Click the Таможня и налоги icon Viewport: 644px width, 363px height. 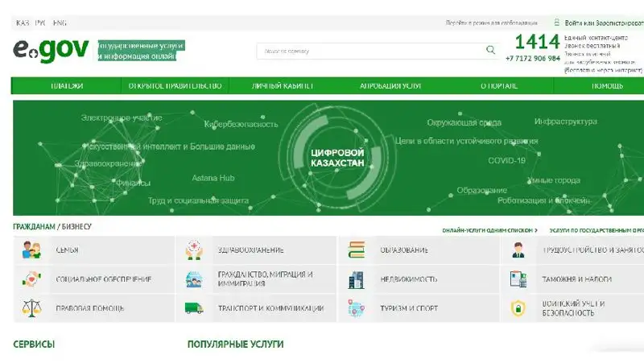click(518, 279)
